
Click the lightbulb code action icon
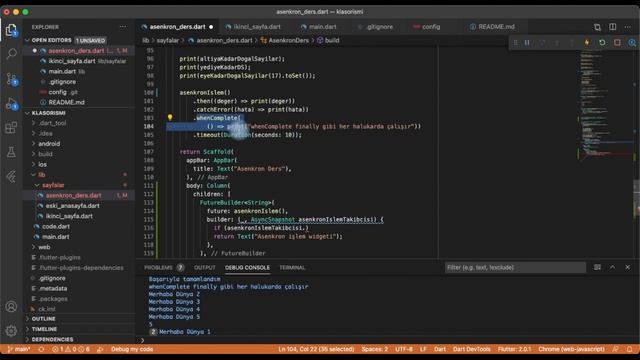[170, 118]
